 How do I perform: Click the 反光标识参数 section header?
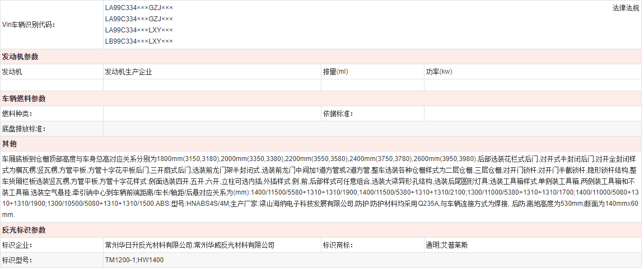point(24,230)
